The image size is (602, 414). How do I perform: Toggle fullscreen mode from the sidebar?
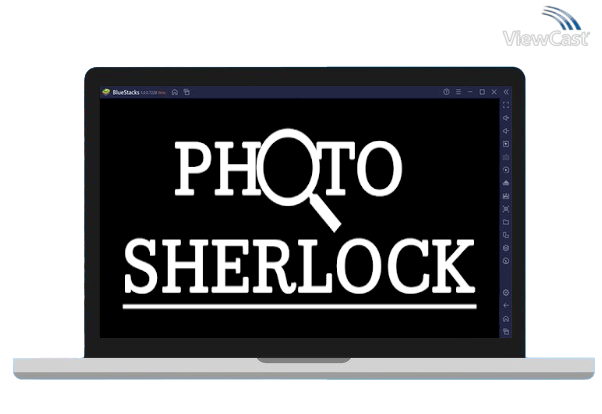click(x=506, y=105)
